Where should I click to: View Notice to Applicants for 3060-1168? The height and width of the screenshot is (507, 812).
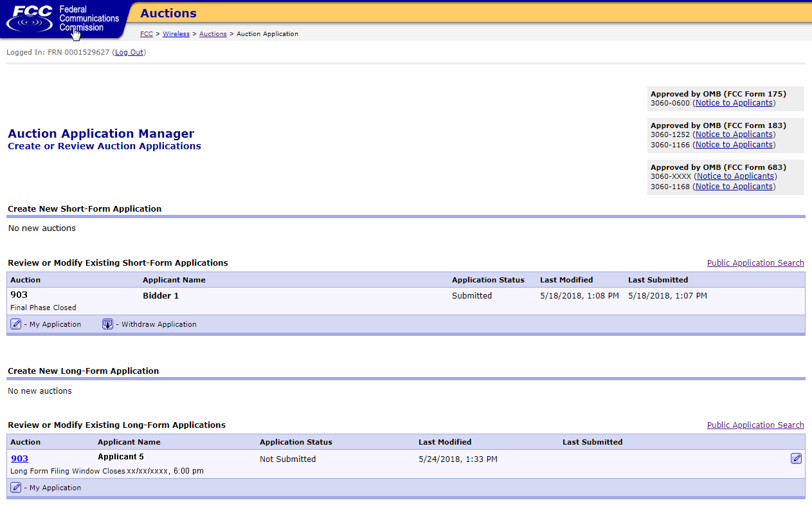click(x=734, y=187)
